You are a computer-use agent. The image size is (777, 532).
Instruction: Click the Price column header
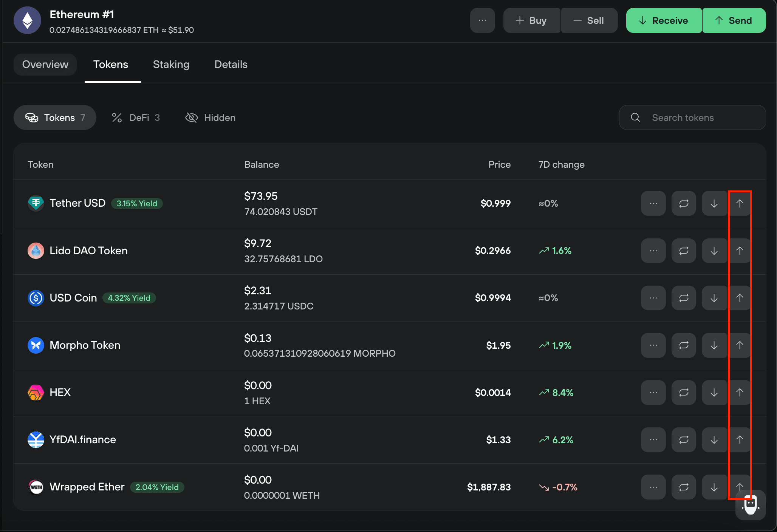[499, 164]
